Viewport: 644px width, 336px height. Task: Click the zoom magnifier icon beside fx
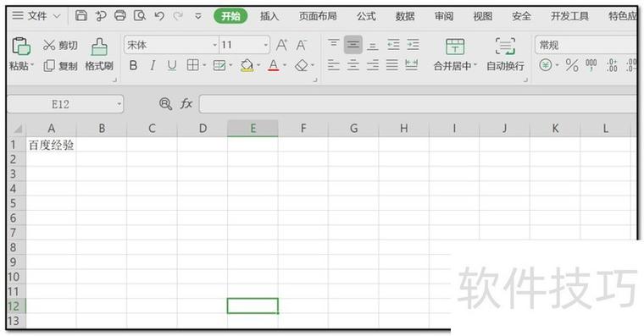click(165, 104)
